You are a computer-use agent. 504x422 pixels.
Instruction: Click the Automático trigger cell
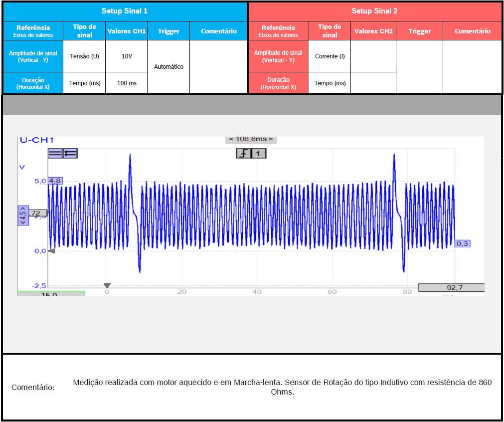click(168, 67)
